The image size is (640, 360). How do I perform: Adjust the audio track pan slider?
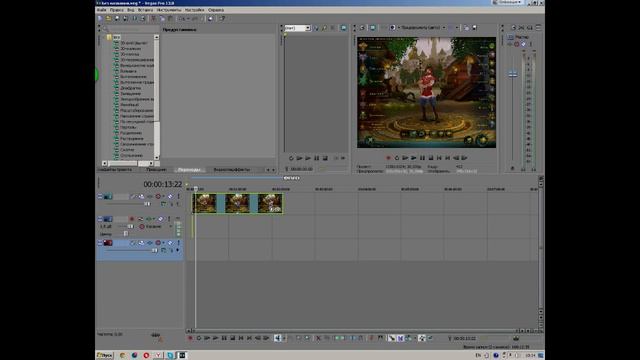[x=126, y=234]
